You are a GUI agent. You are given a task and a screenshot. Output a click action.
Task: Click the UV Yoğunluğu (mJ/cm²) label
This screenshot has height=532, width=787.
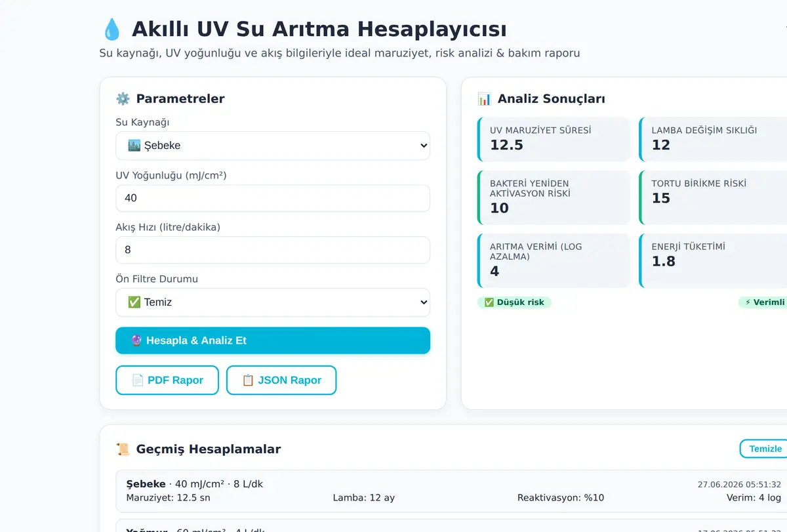[x=171, y=175]
